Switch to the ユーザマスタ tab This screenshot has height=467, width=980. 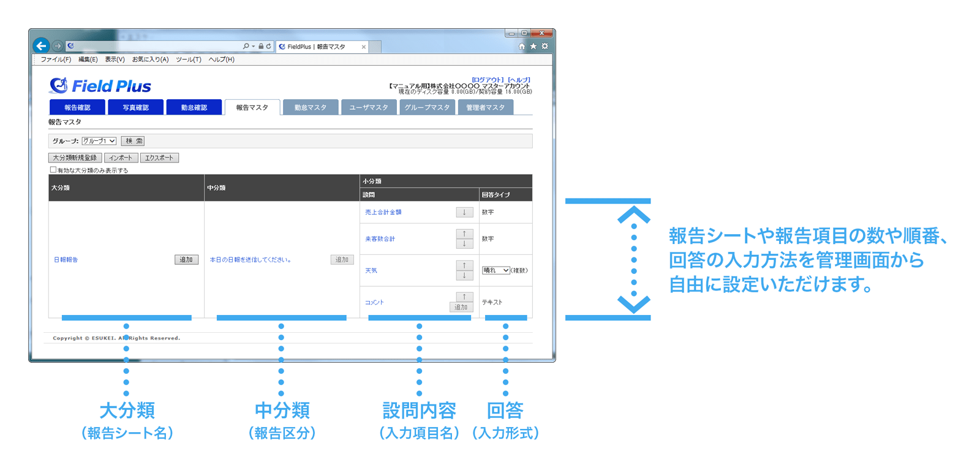coord(369,107)
